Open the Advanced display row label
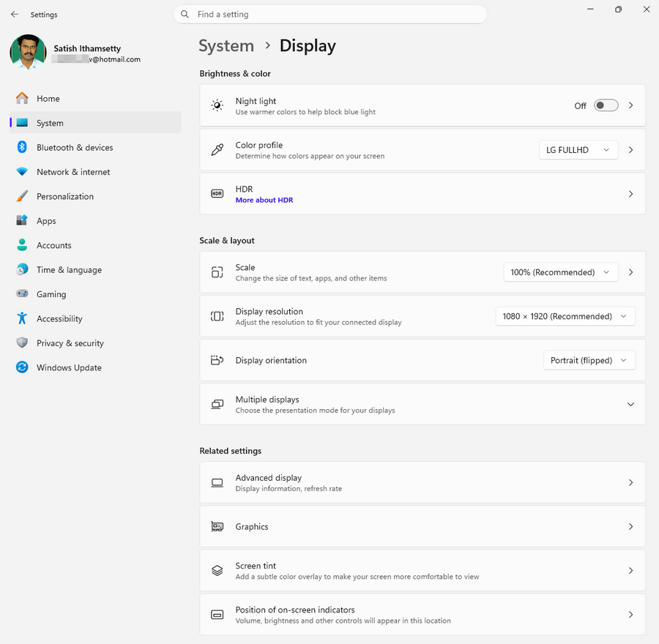Screen dimensions: 659x644 tap(269, 478)
